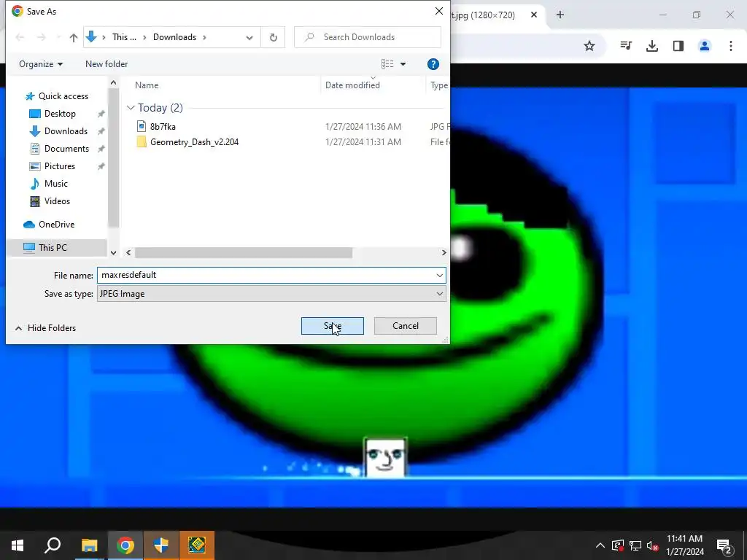Open the Organize menu
Image resolution: width=747 pixels, height=560 pixels.
point(41,64)
